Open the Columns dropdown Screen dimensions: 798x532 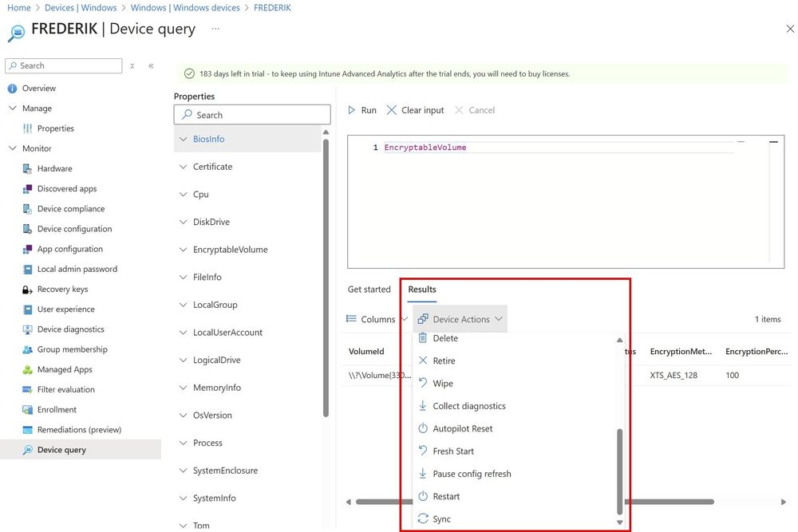(x=377, y=319)
